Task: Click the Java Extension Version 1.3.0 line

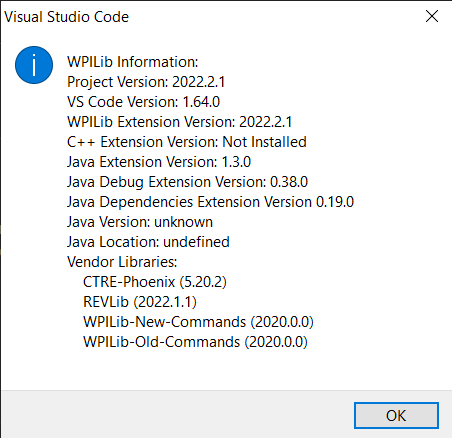Action: click(159, 162)
